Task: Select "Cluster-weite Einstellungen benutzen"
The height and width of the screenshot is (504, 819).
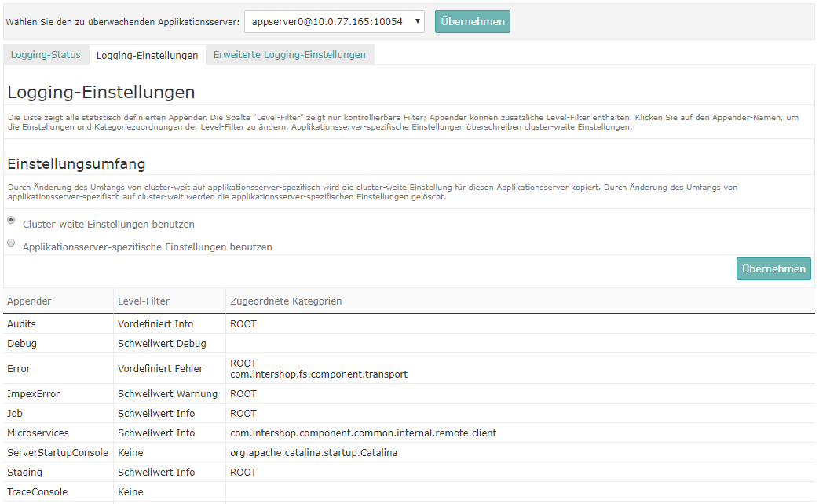Action: coord(11,221)
